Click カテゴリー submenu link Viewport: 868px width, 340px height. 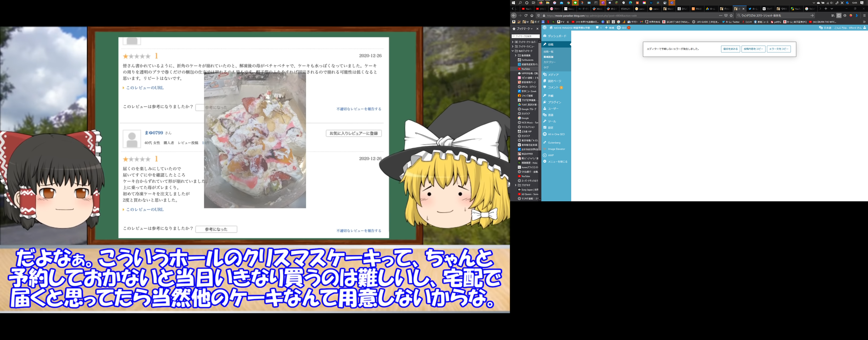550,62
